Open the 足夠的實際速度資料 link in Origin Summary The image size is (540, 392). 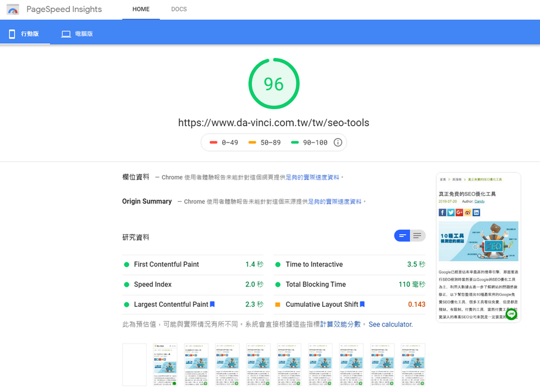334,201
